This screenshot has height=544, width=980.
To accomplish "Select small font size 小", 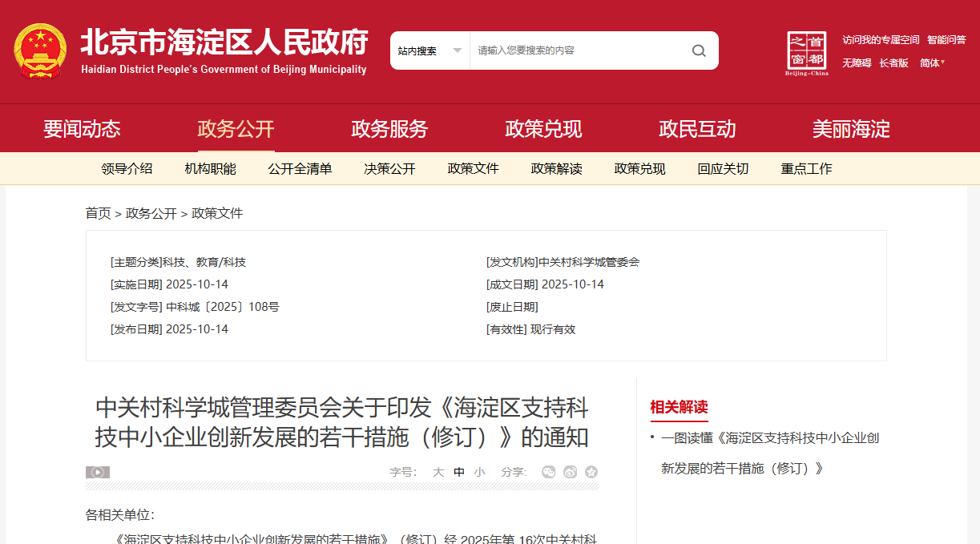I will coord(478,472).
